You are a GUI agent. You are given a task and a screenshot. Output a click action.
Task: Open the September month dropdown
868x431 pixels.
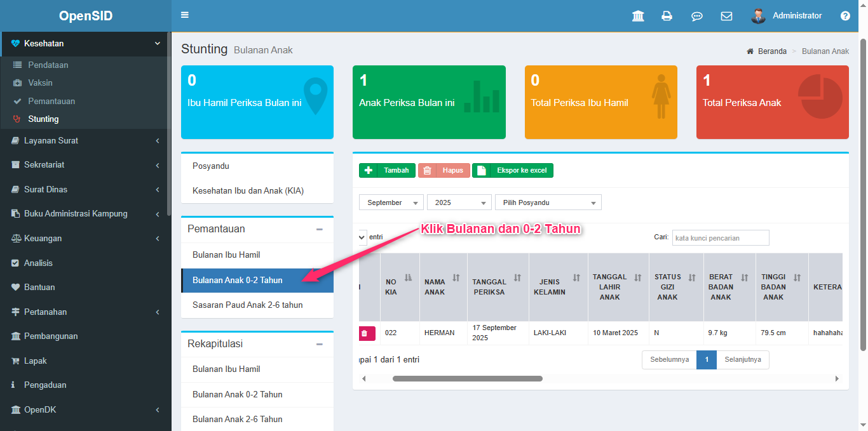391,202
